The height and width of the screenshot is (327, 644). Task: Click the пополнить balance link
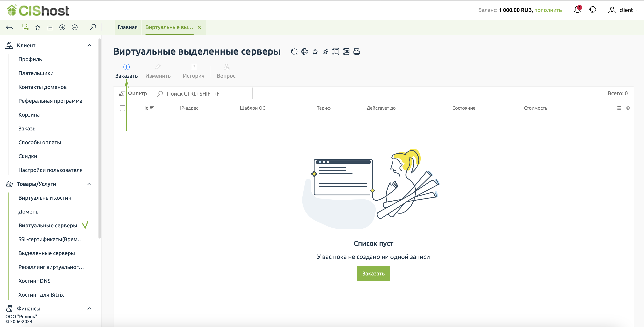548,10
